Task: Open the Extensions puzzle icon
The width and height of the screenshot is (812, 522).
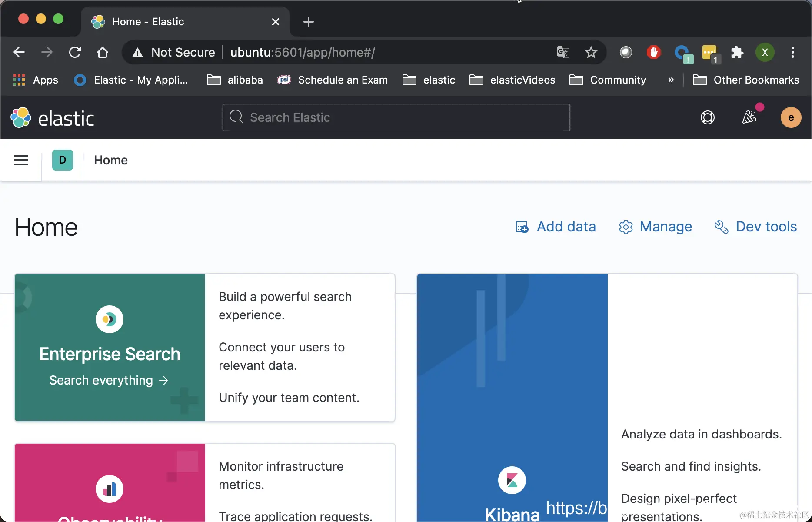Action: tap(737, 53)
